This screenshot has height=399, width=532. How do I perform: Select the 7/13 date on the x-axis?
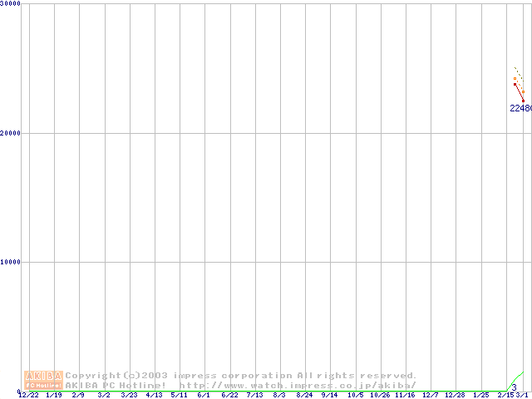[x=254, y=396]
